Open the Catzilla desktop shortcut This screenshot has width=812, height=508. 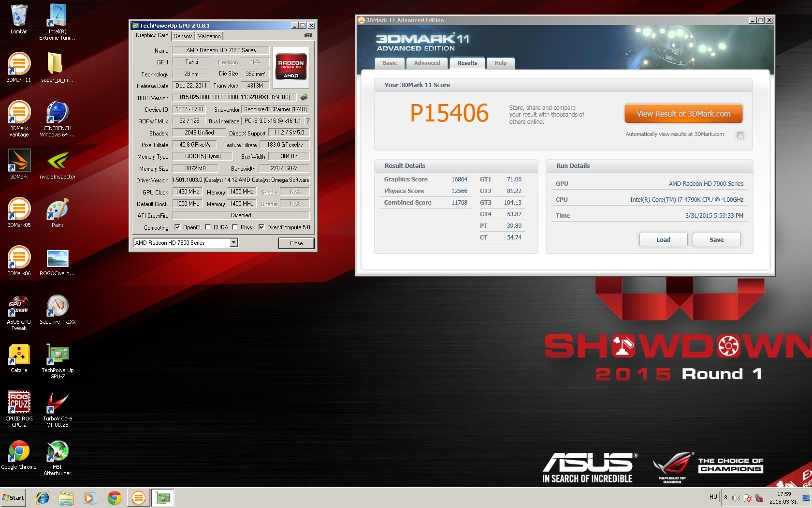click(x=19, y=358)
